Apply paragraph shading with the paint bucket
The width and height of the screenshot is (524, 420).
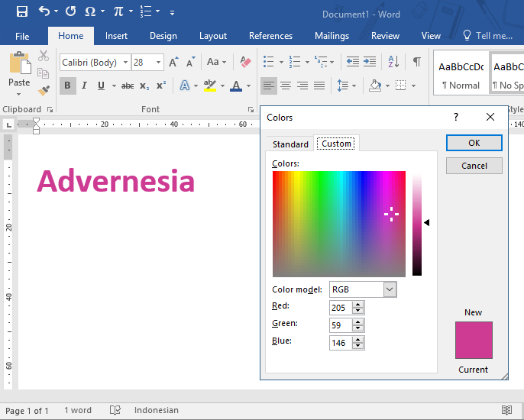[x=375, y=86]
